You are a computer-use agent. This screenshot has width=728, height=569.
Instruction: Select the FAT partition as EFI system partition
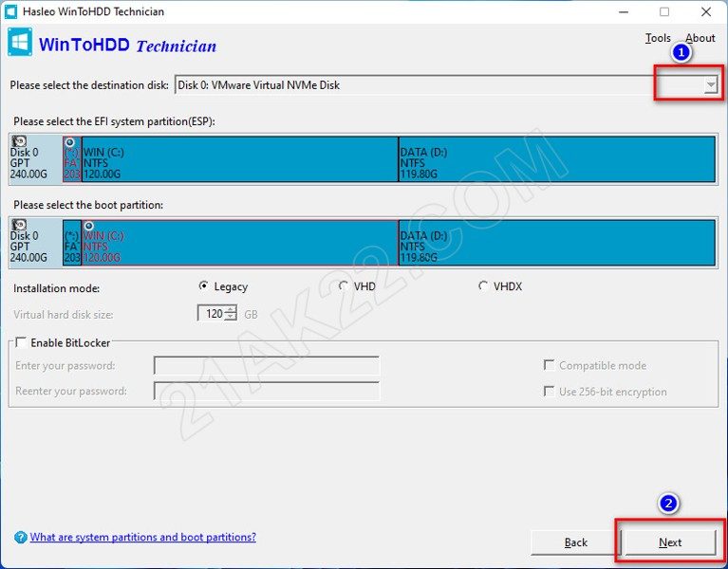[72, 159]
